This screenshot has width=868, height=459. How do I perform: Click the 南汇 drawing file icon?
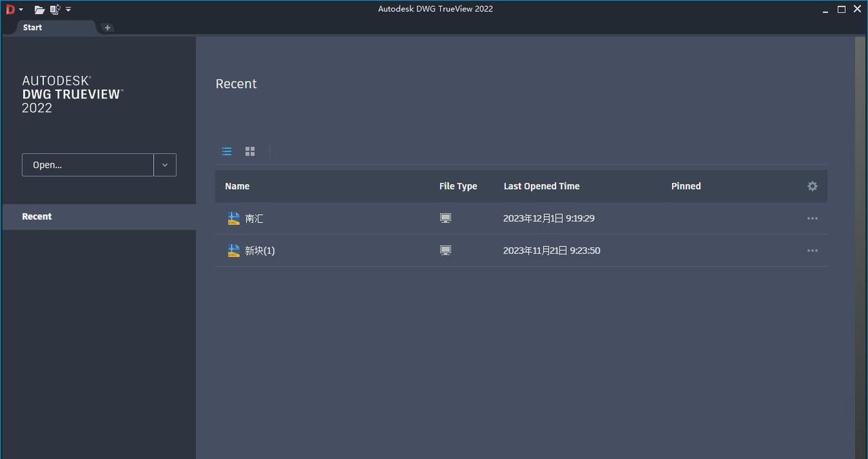pos(234,218)
